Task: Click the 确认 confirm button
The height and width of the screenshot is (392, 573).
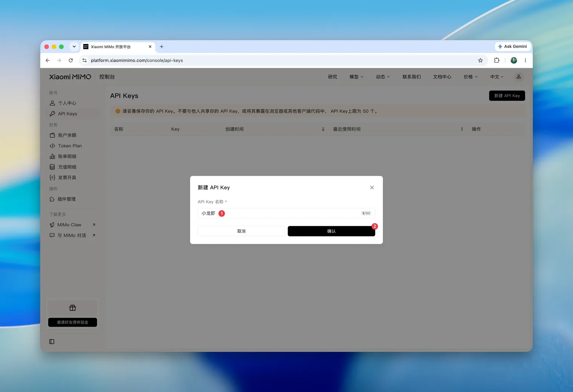Action: click(x=331, y=231)
